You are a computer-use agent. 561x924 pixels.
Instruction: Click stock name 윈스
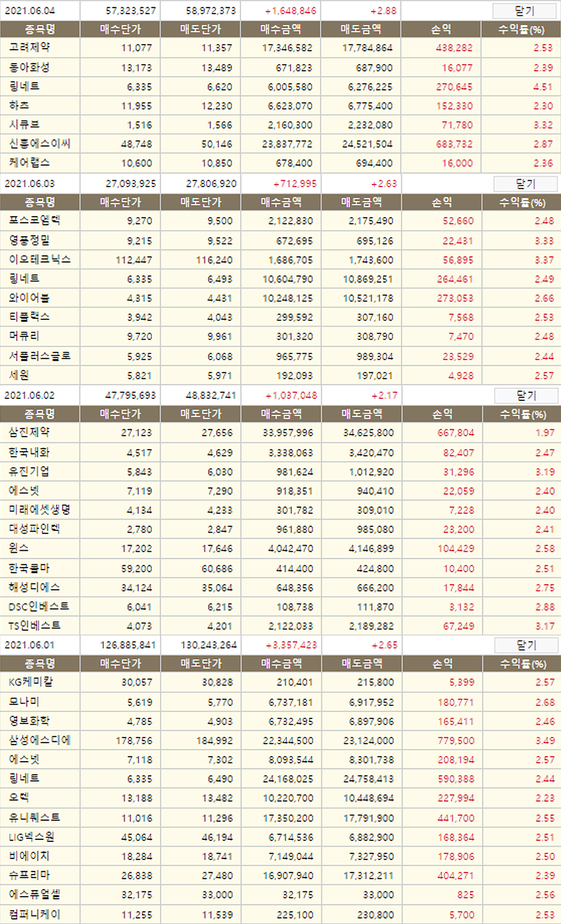[x=19, y=548]
